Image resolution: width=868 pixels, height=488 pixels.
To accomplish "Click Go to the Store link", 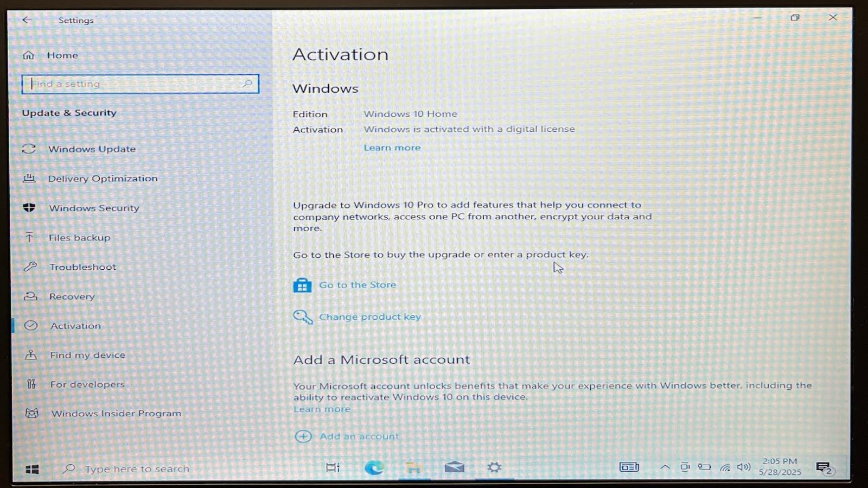I will pos(358,285).
